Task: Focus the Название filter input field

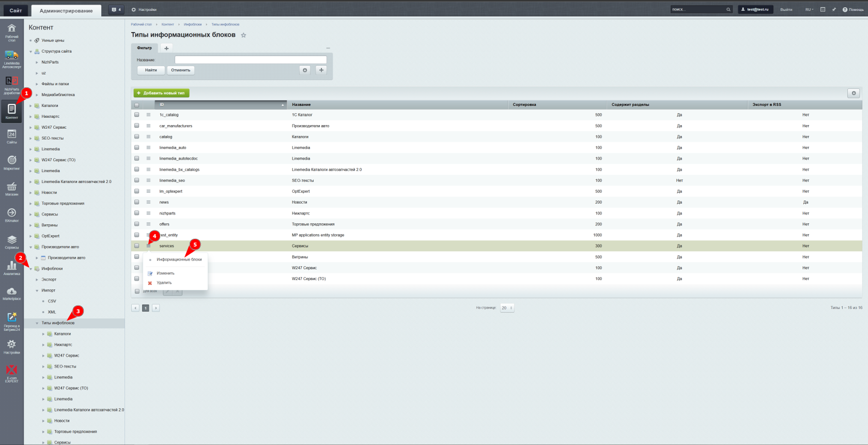Action: 251,60
